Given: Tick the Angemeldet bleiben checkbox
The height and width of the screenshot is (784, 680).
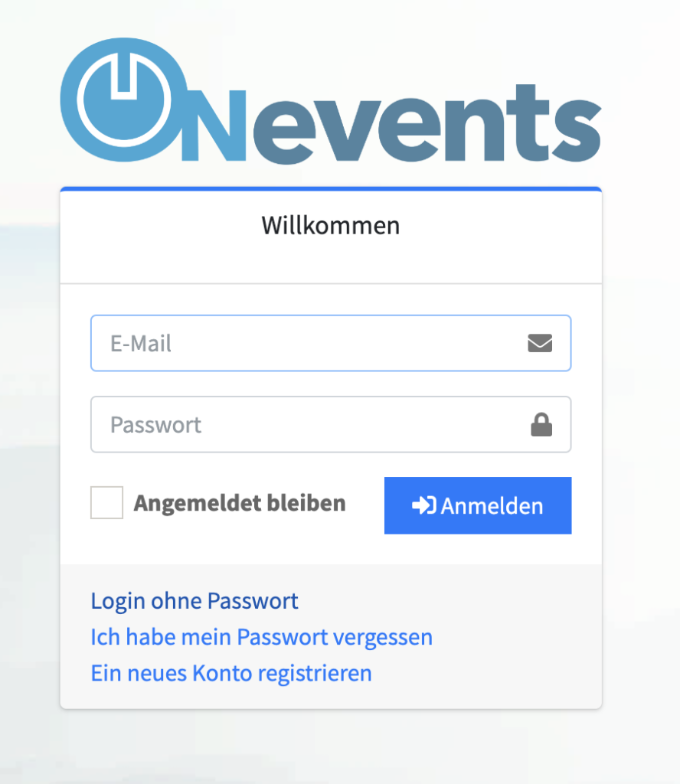Looking at the screenshot, I should pyautogui.click(x=106, y=502).
